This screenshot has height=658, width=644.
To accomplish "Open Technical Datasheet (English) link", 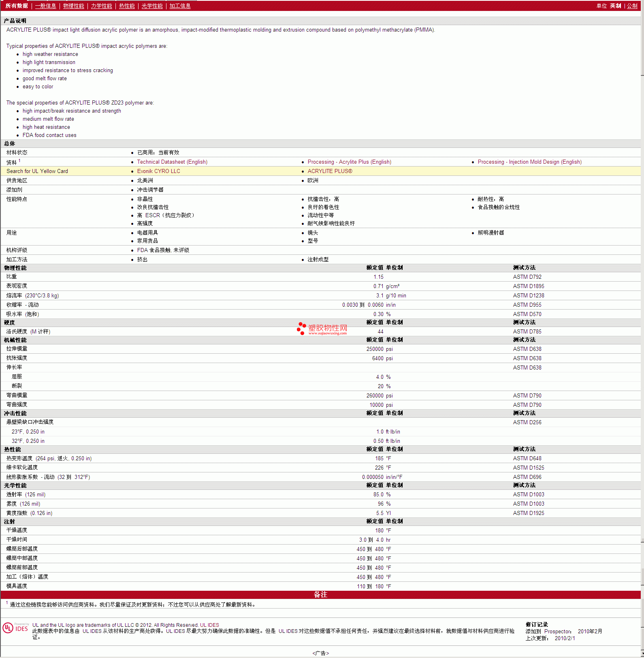I will 172,162.
